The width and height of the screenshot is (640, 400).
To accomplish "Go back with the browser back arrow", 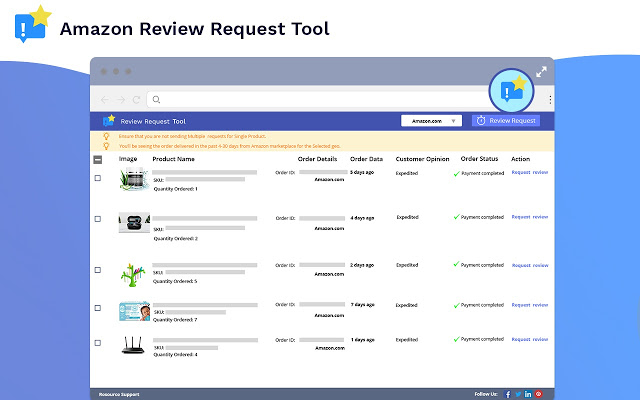I will coord(104,100).
